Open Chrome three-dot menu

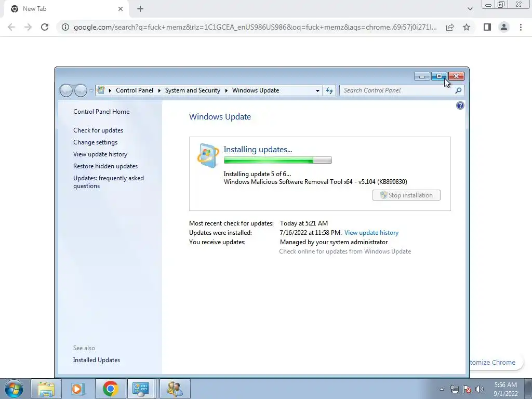pos(521,27)
